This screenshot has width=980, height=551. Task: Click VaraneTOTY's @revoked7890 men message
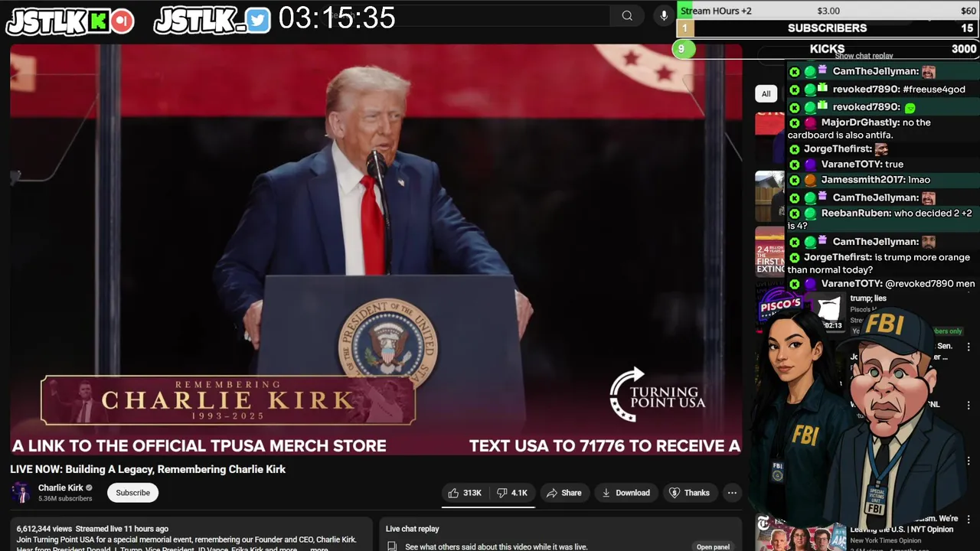tap(883, 284)
